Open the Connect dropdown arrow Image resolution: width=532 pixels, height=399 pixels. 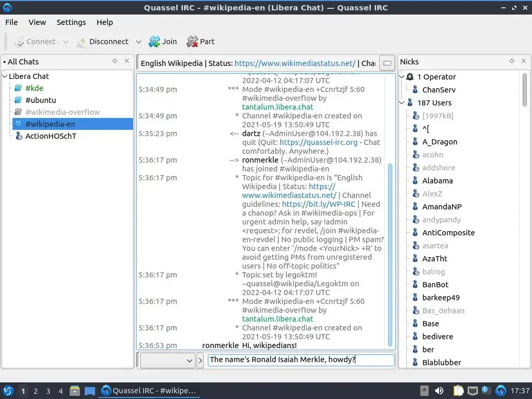click(66, 42)
